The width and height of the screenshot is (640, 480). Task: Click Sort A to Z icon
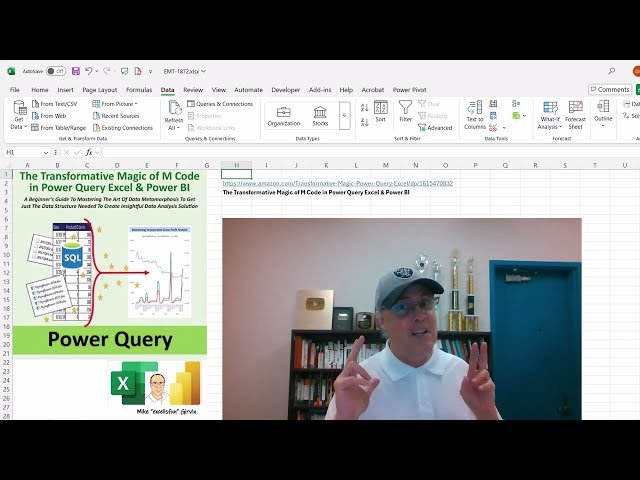[365, 108]
